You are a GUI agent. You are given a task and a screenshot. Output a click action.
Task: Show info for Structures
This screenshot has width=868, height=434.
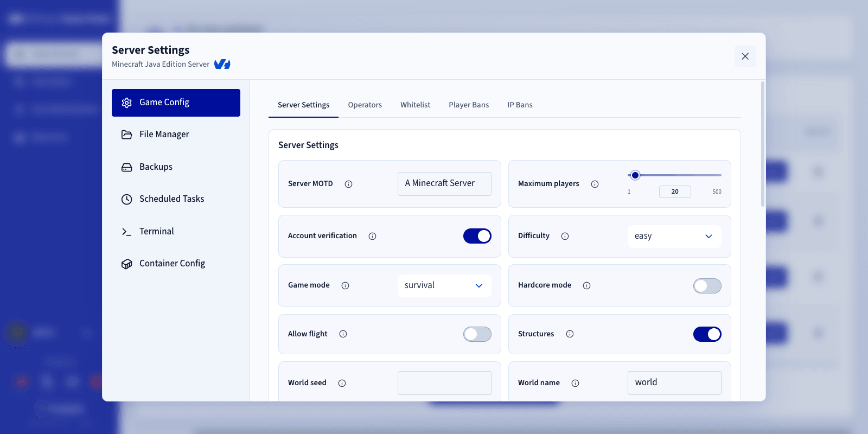click(570, 334)
